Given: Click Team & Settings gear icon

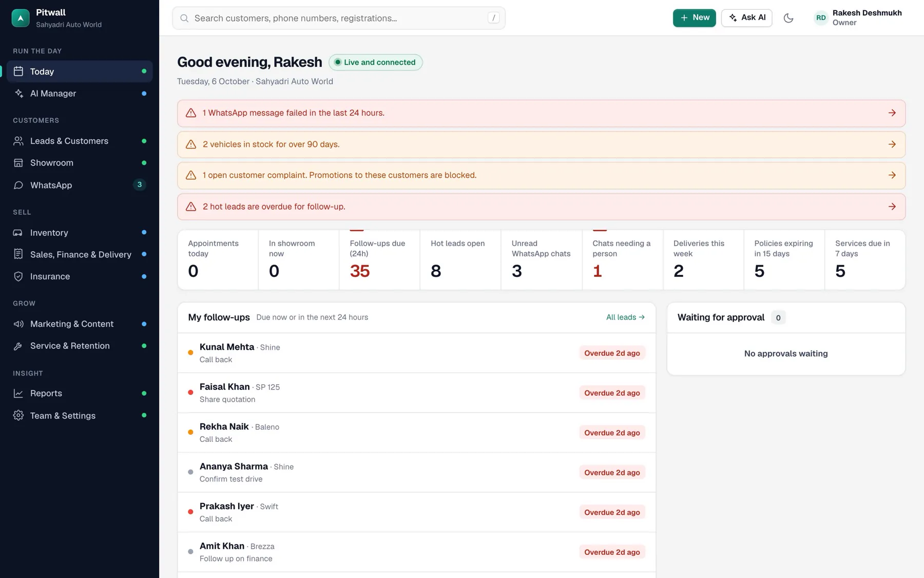Looking at the screenshot, I should coord(18,416).
